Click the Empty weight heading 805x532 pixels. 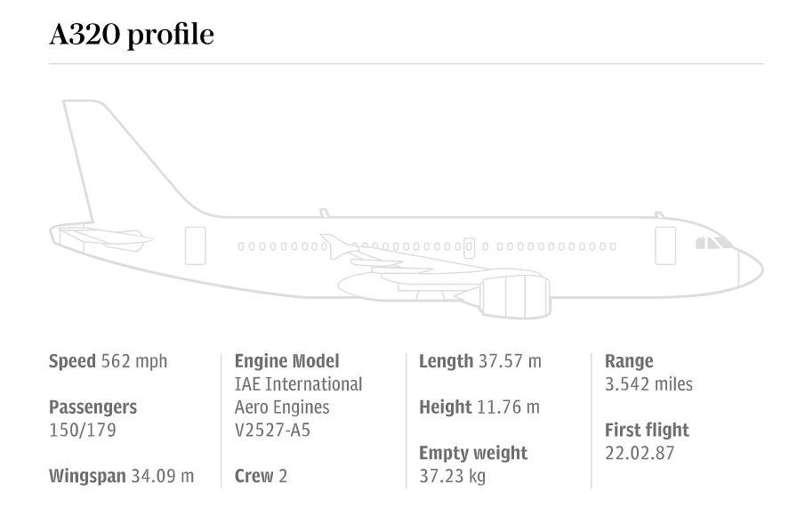[473, 453]
